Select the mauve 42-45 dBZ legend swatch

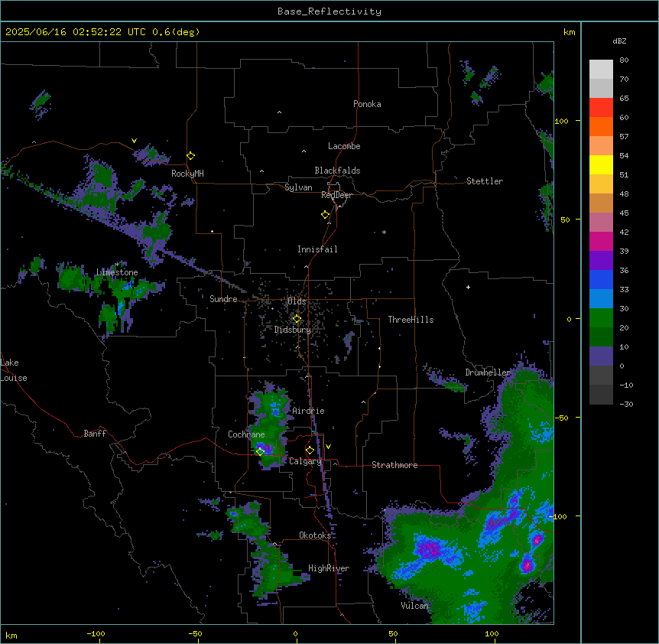coord(601,223)
